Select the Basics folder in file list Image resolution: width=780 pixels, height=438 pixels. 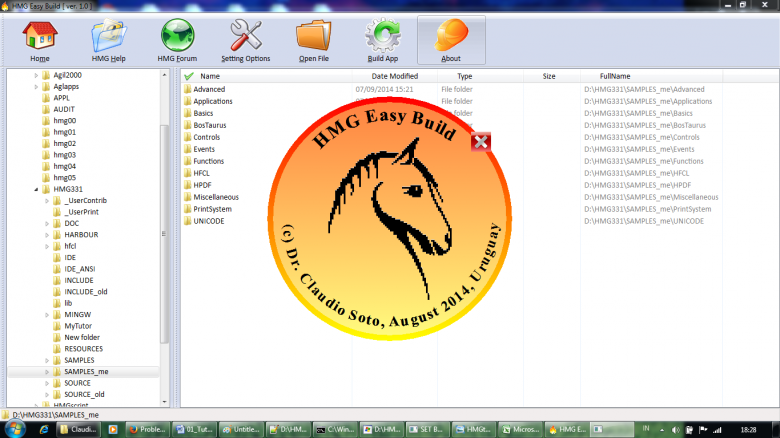(x=203, y=113)
